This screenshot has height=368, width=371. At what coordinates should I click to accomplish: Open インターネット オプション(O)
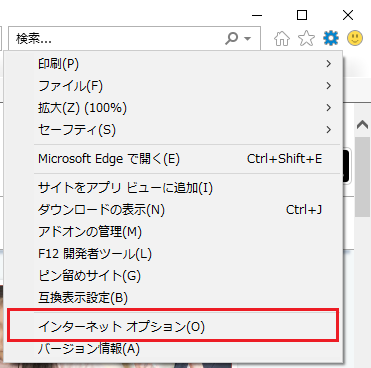173,327
